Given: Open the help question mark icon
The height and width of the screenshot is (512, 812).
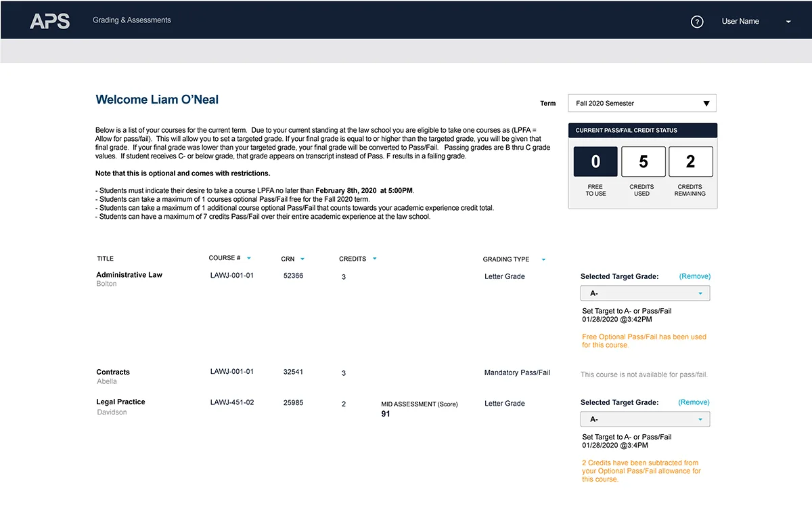Looking at the screenshot, I should coord(697,22).
